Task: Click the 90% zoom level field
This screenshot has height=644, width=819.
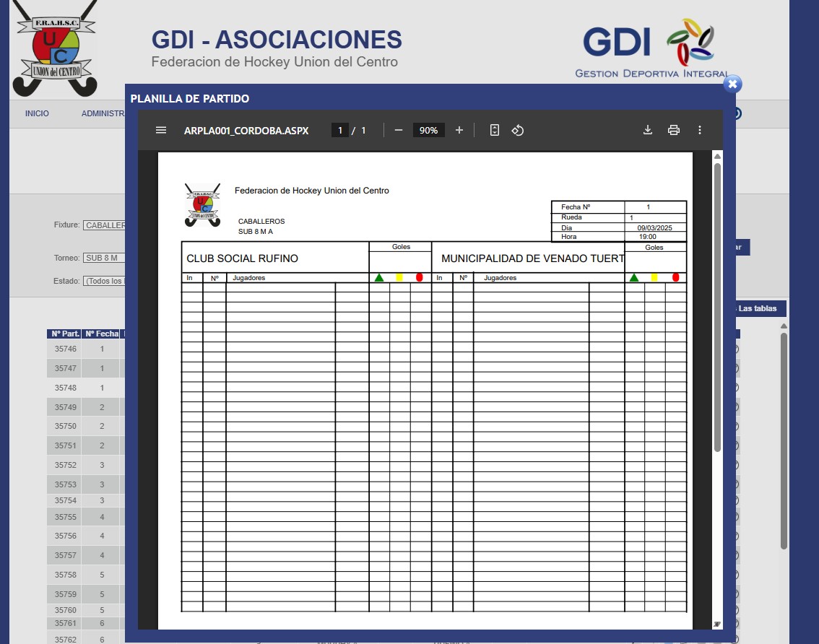Action: click(428, 130)
